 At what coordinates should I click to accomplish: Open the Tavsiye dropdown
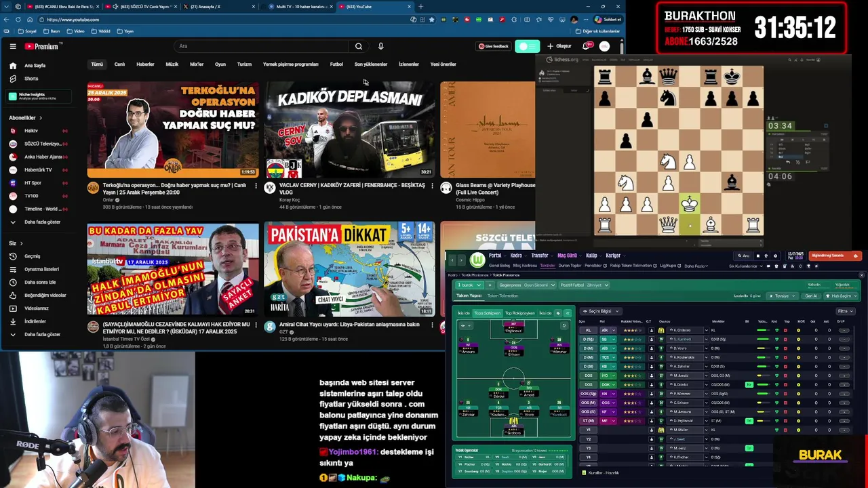click(x=782, y=296)
